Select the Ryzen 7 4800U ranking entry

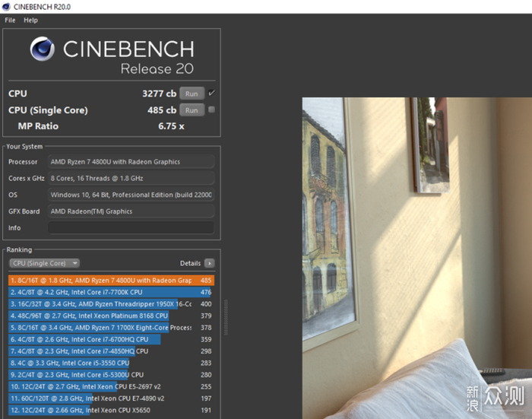pos(111,280)
